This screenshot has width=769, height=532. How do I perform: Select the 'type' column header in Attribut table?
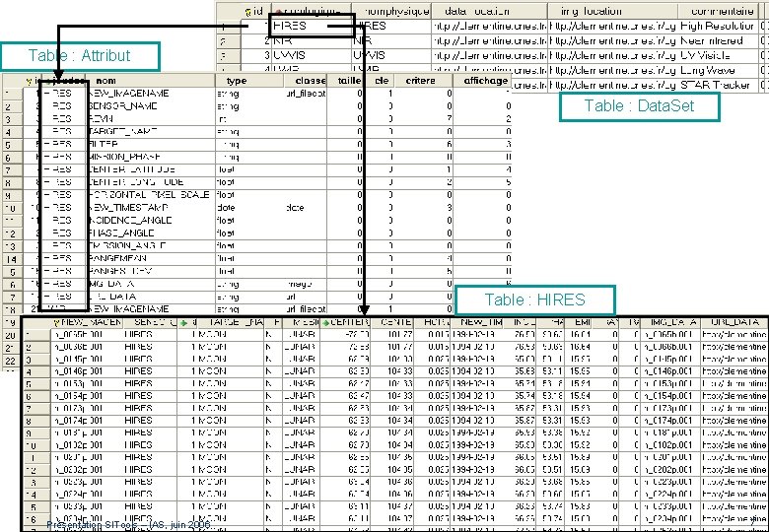[248, 81]
